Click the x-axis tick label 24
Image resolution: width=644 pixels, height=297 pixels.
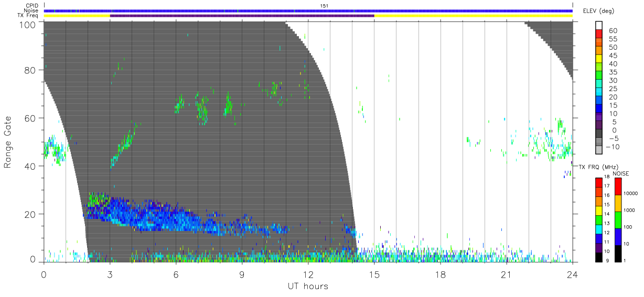click(572, 274)
